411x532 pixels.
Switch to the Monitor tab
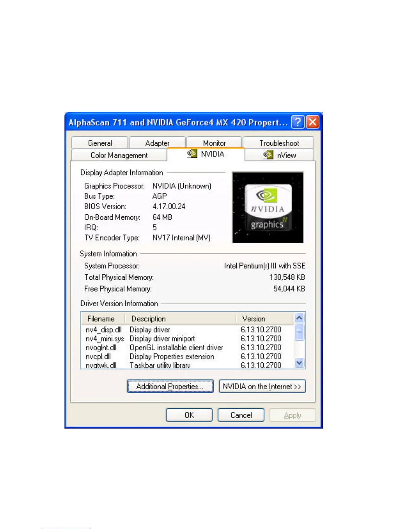coord(214,143)
